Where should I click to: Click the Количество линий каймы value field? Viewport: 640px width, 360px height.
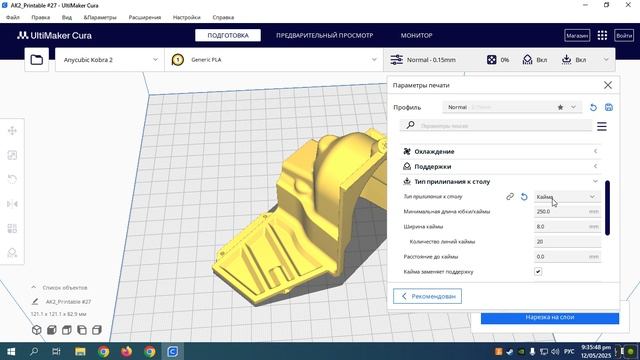[x=567, y=242]
